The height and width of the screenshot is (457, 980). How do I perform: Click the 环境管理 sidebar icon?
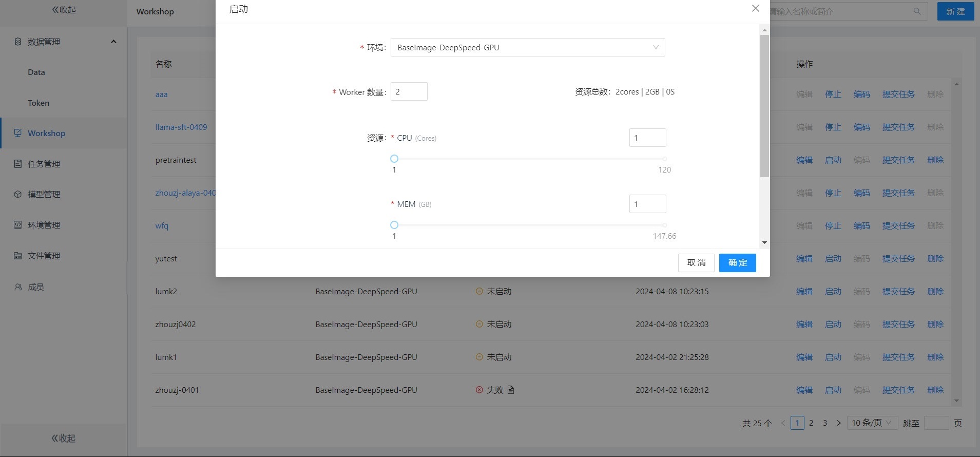coord(18,225)
